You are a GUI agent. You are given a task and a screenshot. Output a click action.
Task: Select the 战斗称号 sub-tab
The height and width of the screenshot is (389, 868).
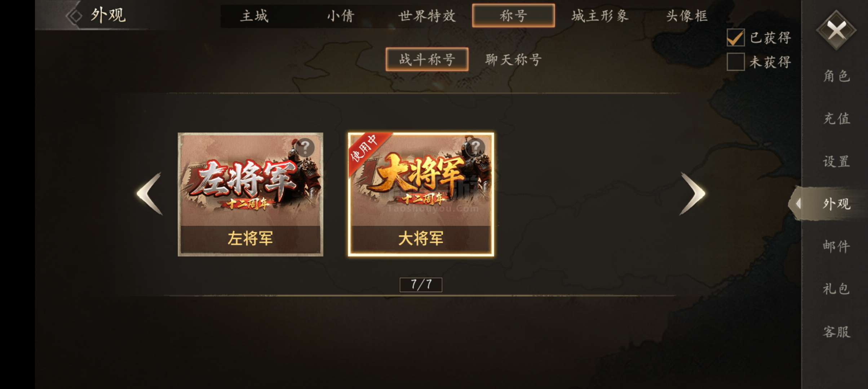tap(427, 59)
